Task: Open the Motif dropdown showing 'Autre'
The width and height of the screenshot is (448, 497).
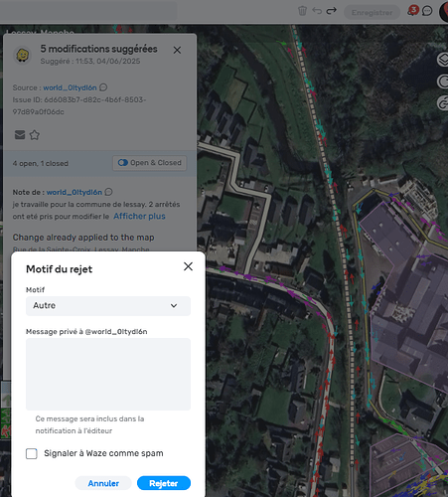Action: [108, 305]
